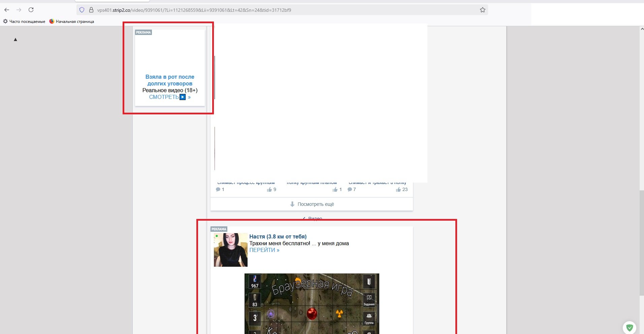Screen dimensions: 644x334
Task: Click the ПЕРЕЙТИ » link
Action: pos(264,250)
